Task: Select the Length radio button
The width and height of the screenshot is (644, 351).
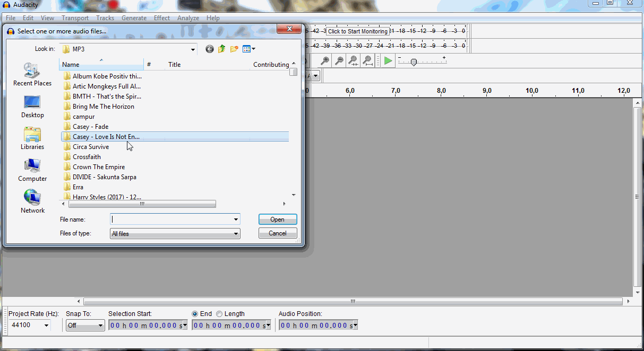Action: point(219,314)
